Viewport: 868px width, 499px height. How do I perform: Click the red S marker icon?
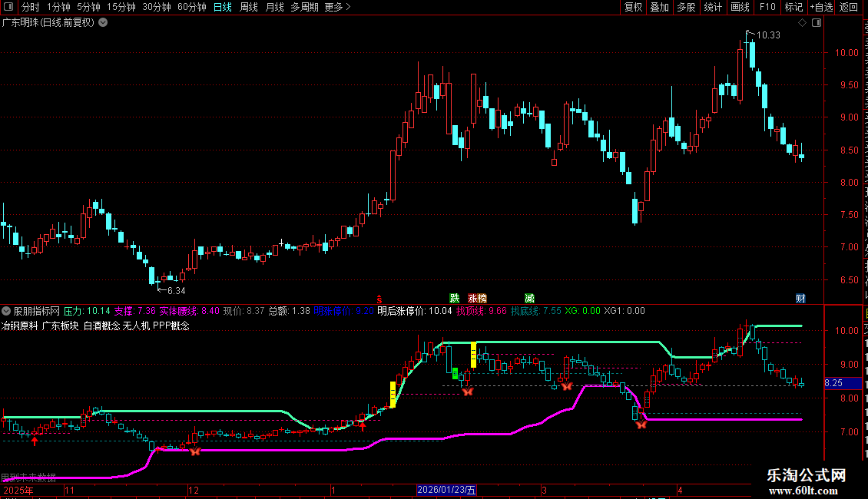[379, 299]
